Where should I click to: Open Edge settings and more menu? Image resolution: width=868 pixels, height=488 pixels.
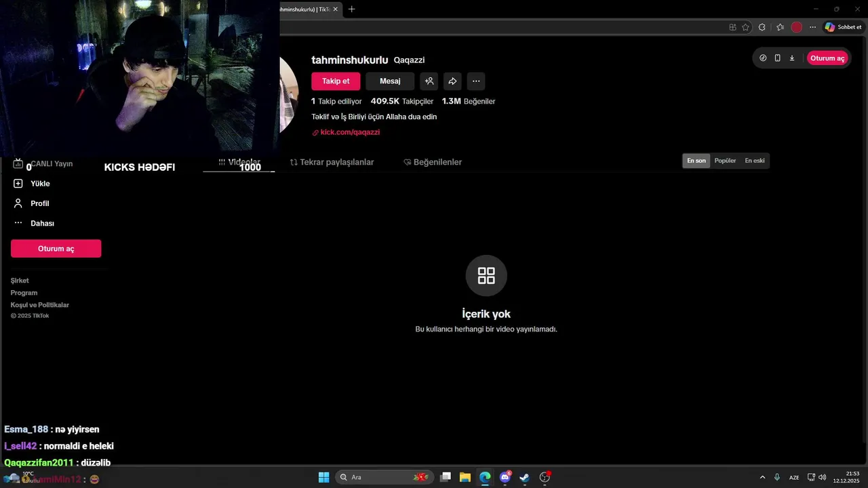pos(812,27)
